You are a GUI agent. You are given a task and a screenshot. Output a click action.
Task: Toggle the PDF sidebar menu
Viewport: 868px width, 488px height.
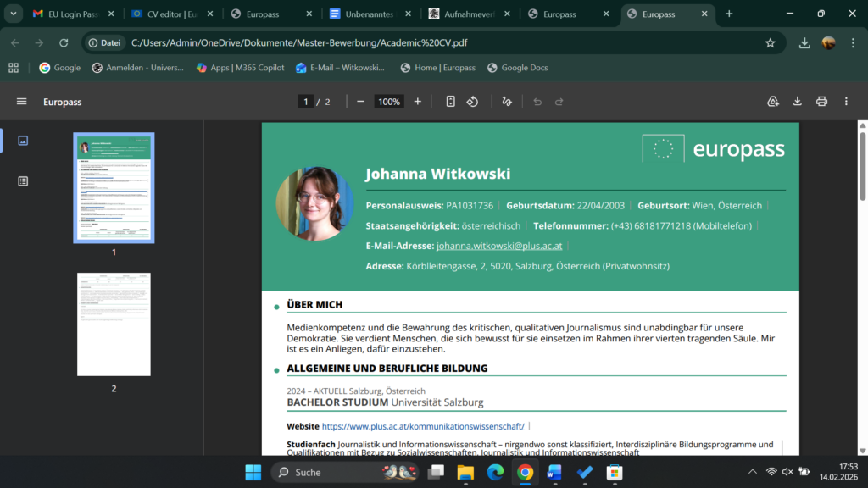[x=22, y=102]
